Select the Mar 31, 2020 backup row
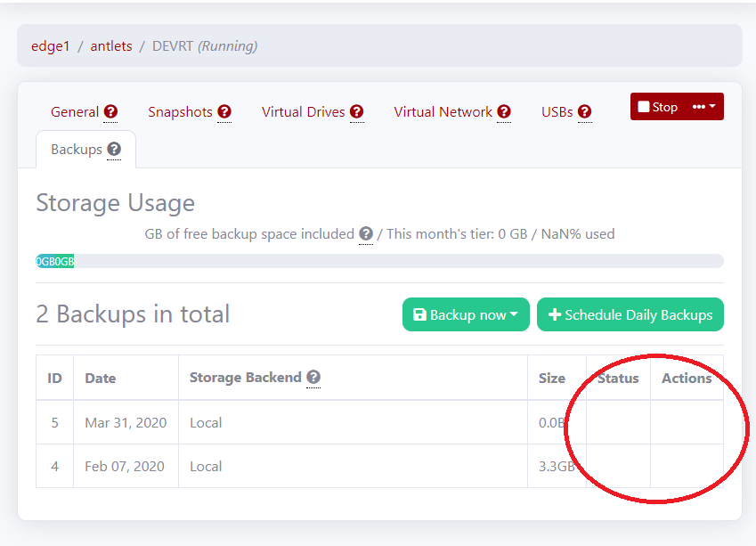 point(126,422)
